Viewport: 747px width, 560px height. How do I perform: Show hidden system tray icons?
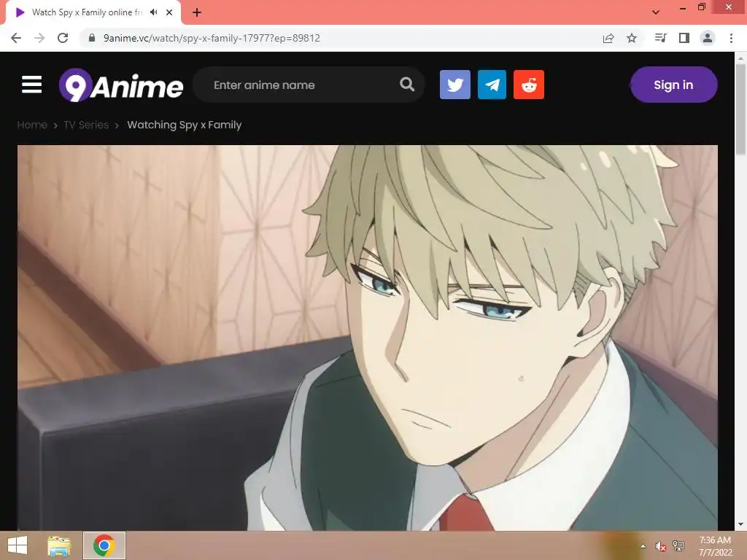[643, 545]
